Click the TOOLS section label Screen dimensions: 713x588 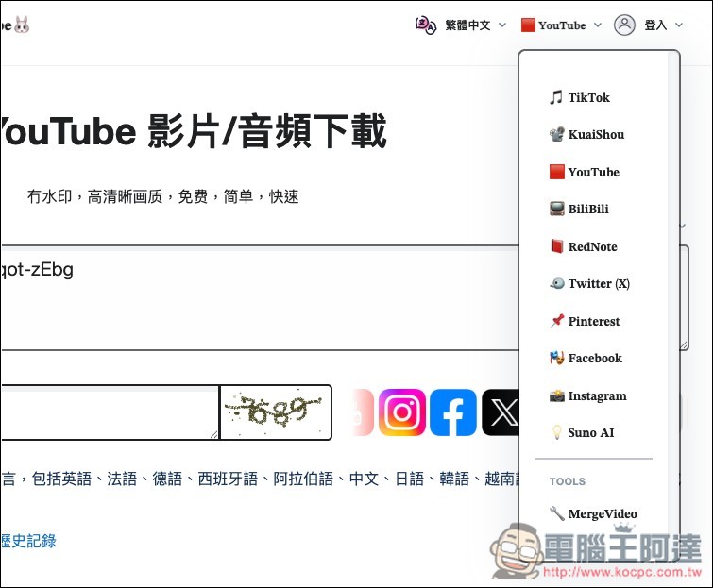567,481
